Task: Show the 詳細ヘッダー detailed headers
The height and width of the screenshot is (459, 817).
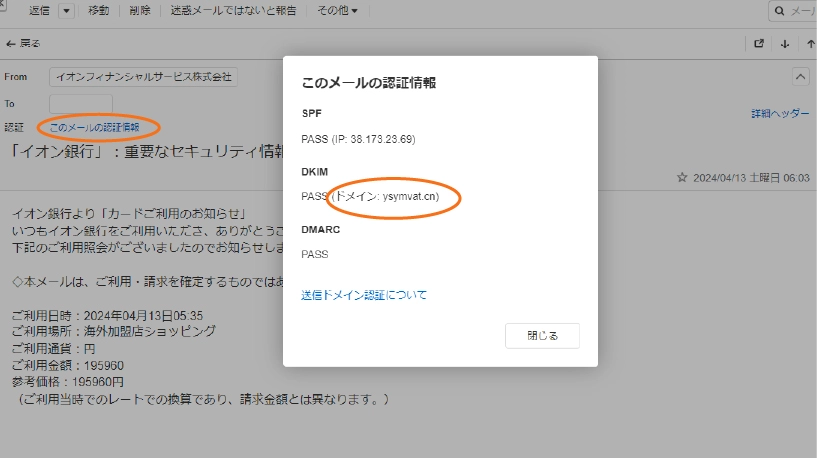Action: [780, 114]
